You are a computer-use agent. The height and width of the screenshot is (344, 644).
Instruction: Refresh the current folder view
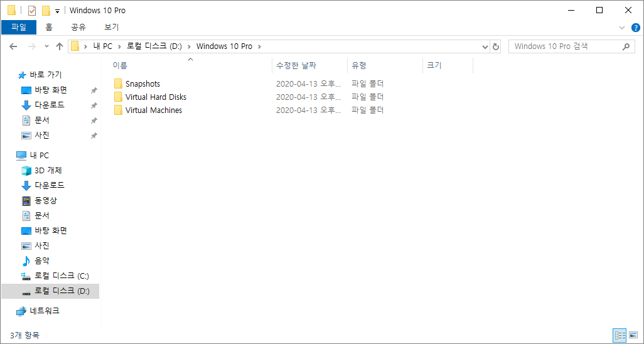coord(496,46)
